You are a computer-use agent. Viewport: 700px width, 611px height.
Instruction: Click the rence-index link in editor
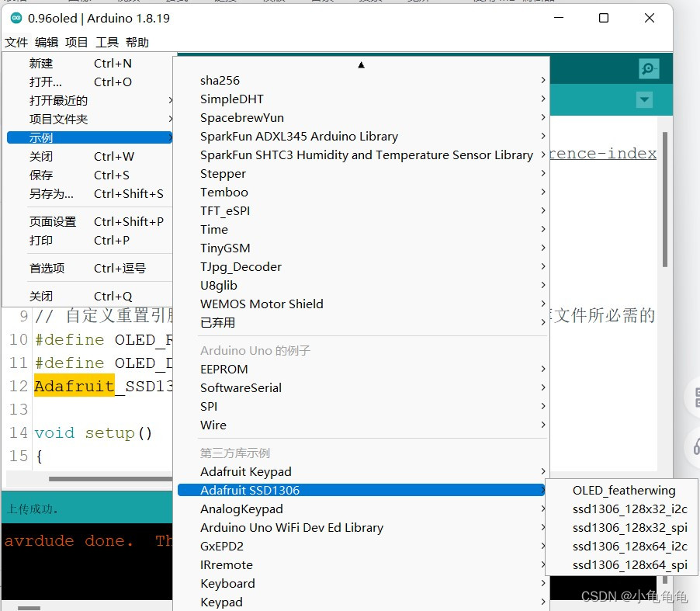603,154
